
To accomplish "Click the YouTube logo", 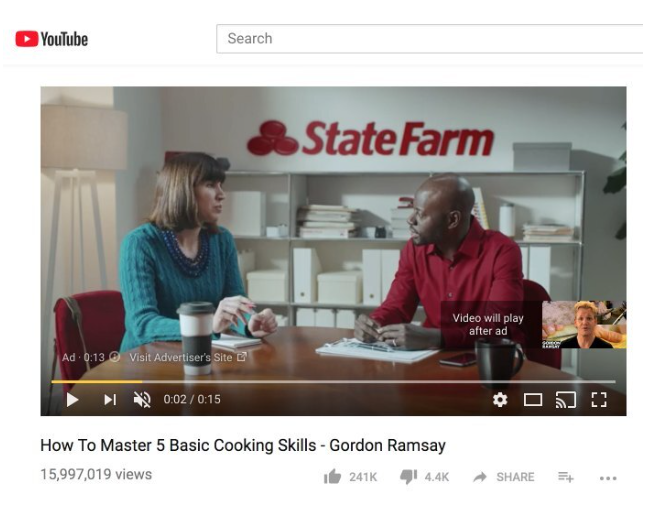I will [x=52, y=39].
